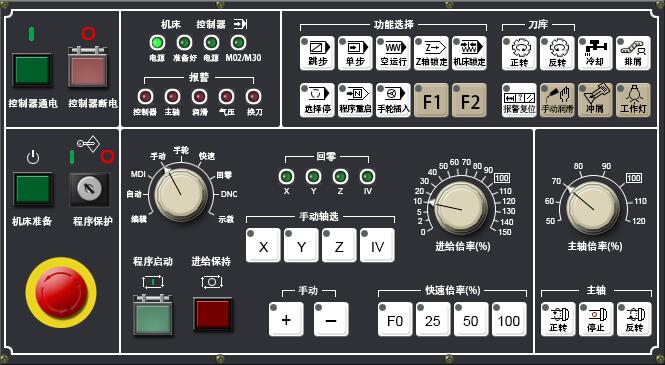Toggle the 机床锁定 machine lock
Image resolution: width=665 pixels, height=365 pixels.
pos(469,53)
